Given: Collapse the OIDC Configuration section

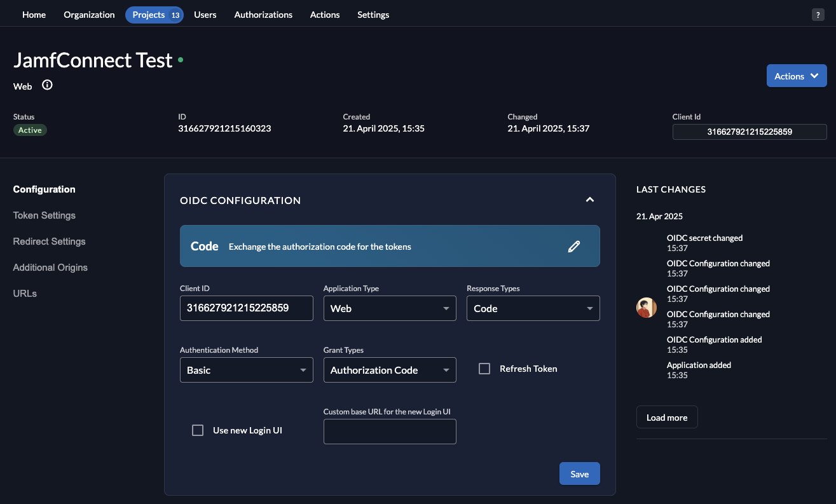Looking at the screenshot, I should pyautogui.click(x=590, y=200).
